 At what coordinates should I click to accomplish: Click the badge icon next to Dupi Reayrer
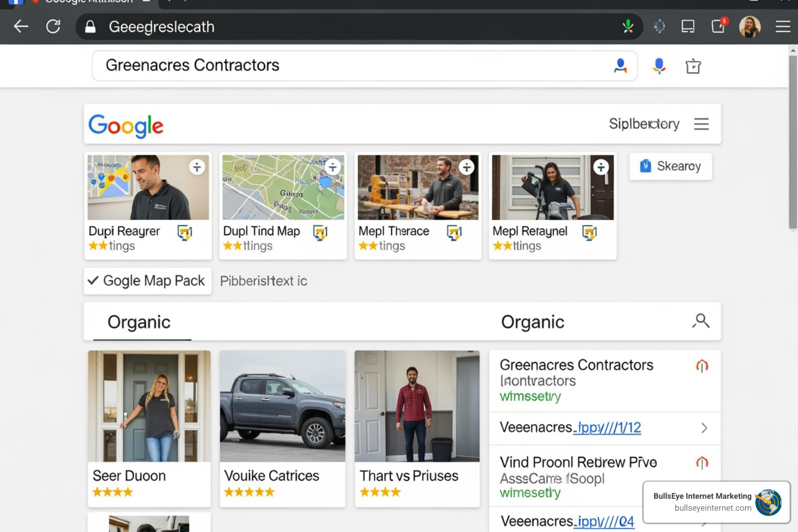[185, 233]
